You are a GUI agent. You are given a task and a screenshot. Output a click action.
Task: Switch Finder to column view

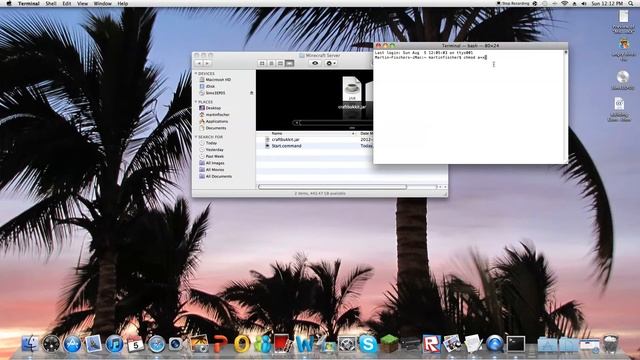(x=280, y=63)
